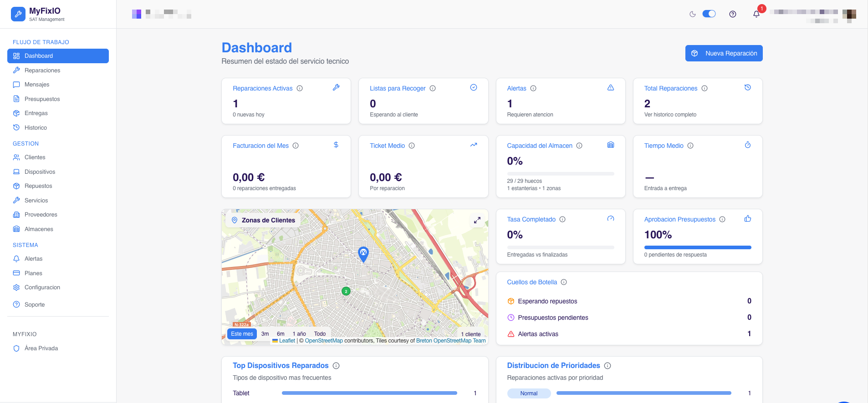Click warning triangle icon on Alertas card
Viewport: 868px width, 403px height.
[x=611, y=87]
